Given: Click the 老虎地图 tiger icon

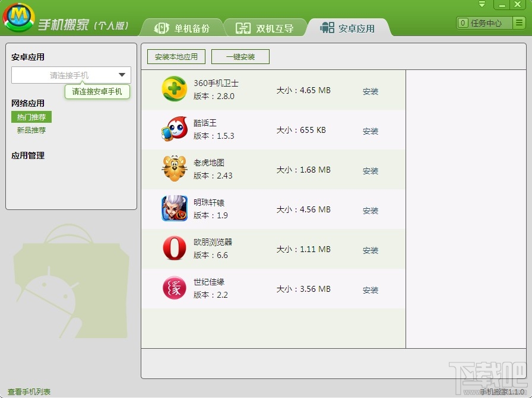Looking at the screenshot, I should click(175, 168).
